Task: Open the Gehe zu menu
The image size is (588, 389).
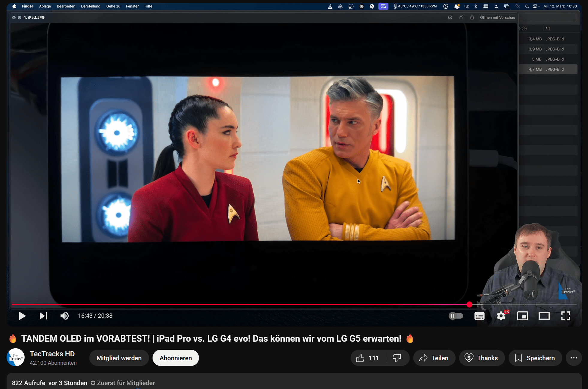Action: point(113,6)
